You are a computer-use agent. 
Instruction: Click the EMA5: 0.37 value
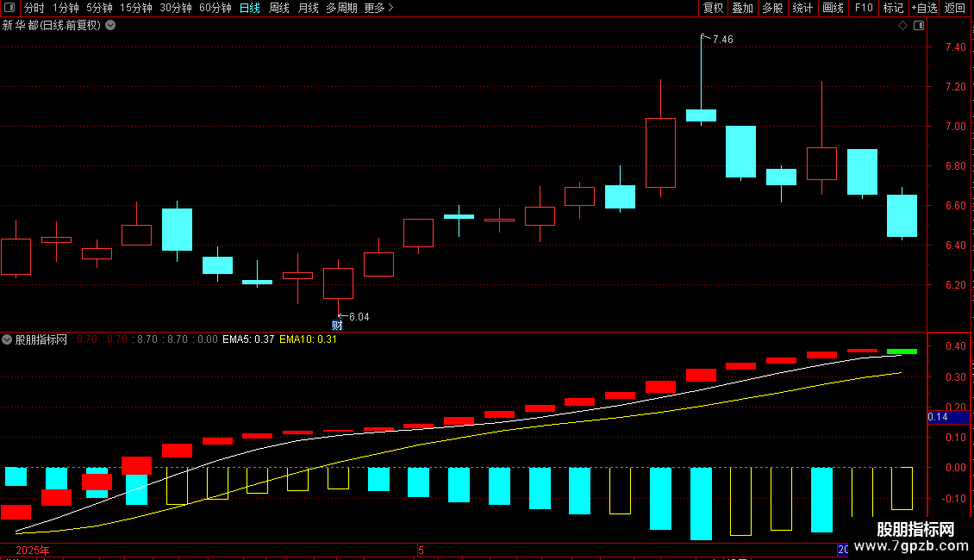[x=248, y=339]
